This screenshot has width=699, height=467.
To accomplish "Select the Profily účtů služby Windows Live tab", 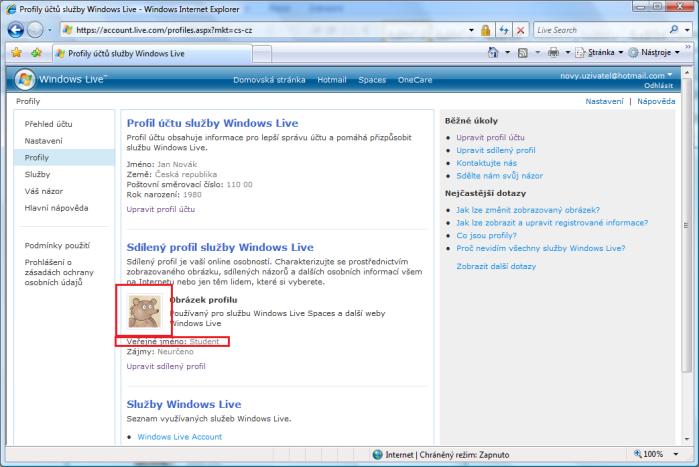I will click(152, 53).
